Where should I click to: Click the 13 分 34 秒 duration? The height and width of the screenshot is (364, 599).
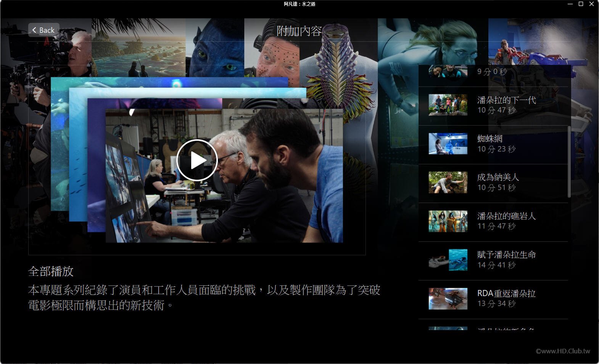click(x=496, y=304)
